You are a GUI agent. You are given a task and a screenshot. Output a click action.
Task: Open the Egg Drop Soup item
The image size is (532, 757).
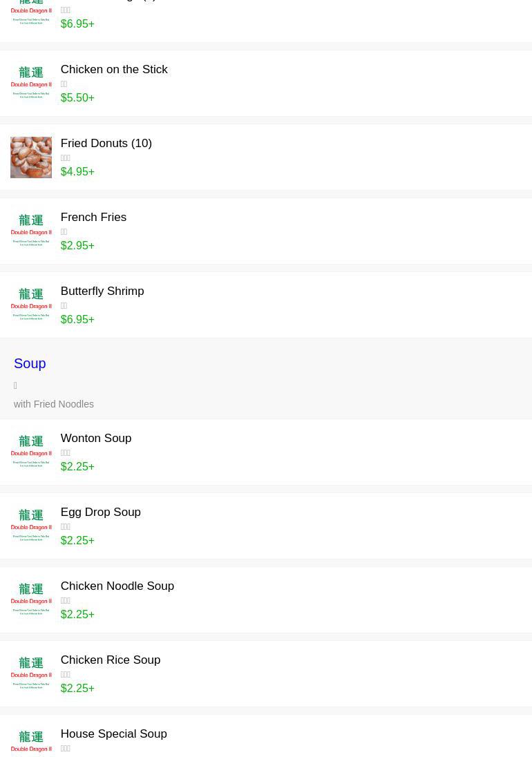pos(100,512)
